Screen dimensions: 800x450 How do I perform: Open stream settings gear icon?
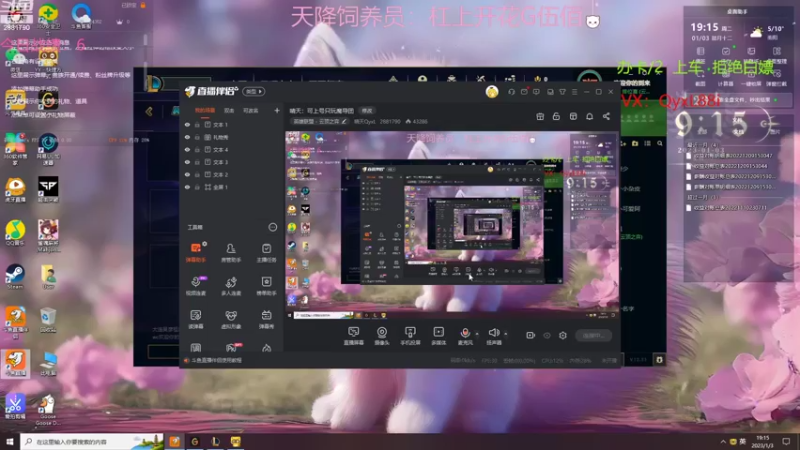(x=563, y=335)
